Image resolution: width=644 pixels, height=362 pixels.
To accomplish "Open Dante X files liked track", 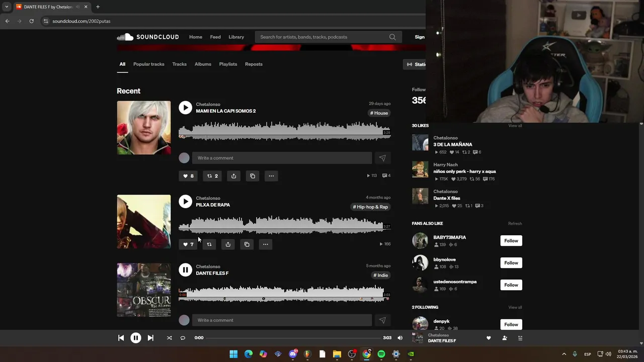I will [x=447, y=198].
